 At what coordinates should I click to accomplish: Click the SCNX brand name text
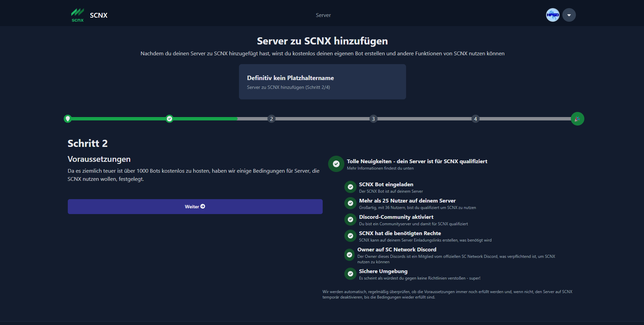coord(99,15)
